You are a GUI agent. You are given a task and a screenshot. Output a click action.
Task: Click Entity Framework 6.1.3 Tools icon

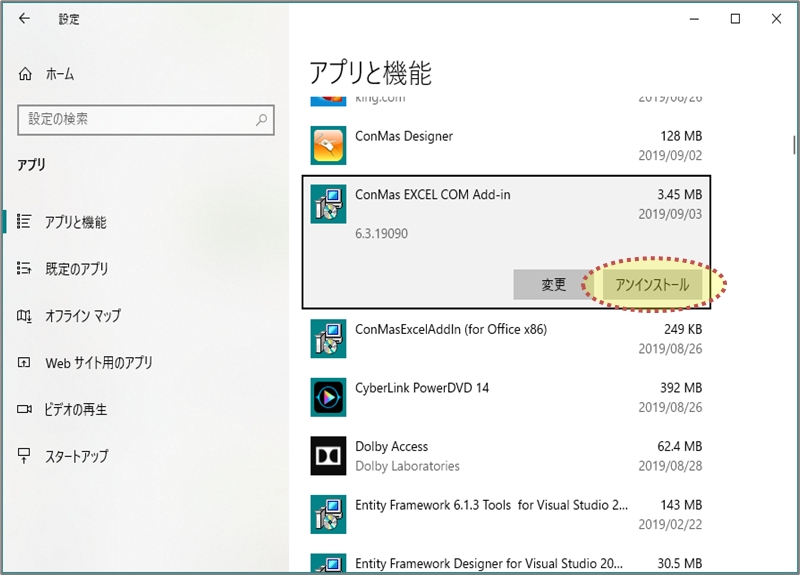tap(328, 514)
